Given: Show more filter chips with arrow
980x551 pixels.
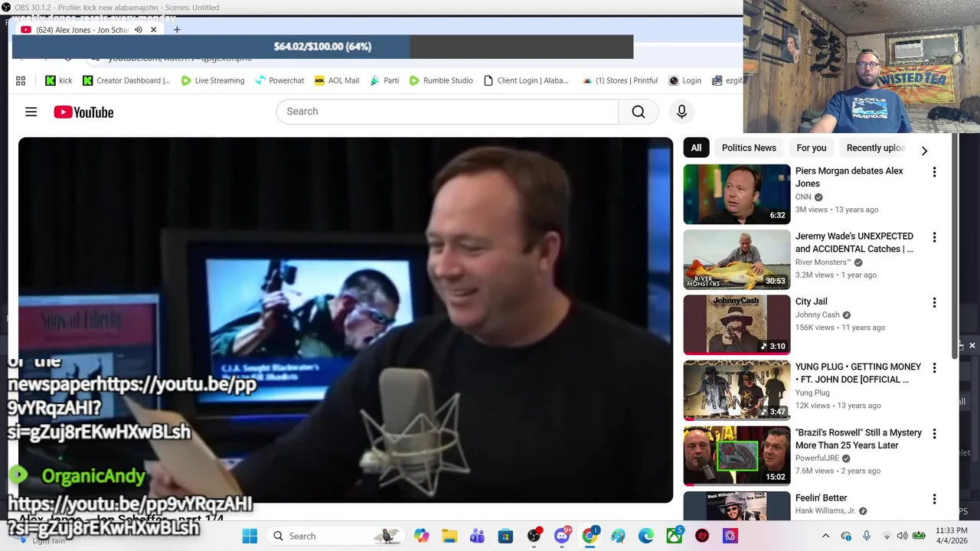Looking at the screenshot, I should tap(924, 151).
